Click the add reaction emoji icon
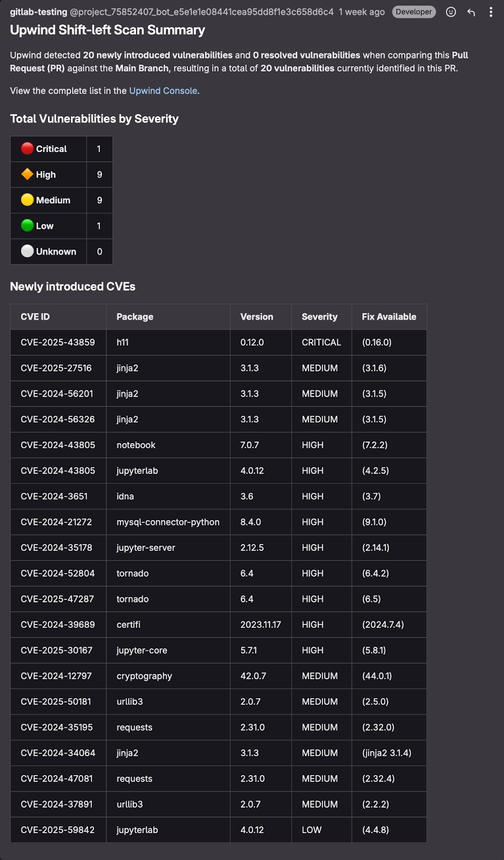 tap(451, 12)
